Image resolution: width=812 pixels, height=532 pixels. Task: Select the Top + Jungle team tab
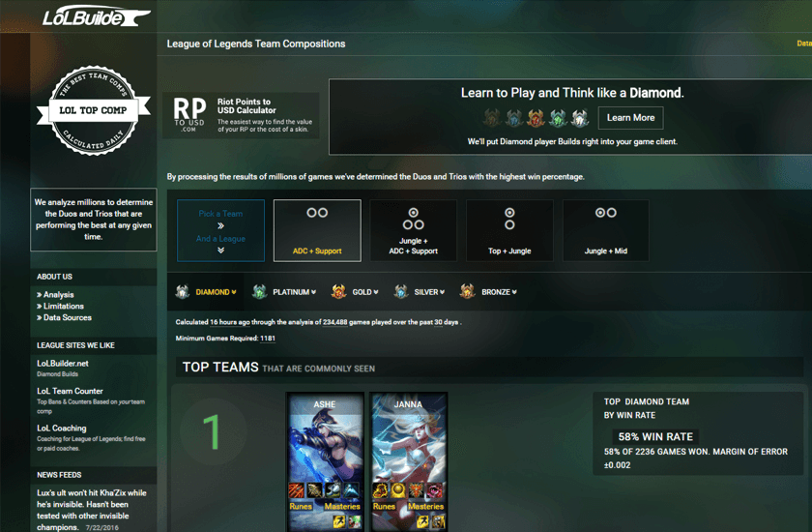coord(509,230)
